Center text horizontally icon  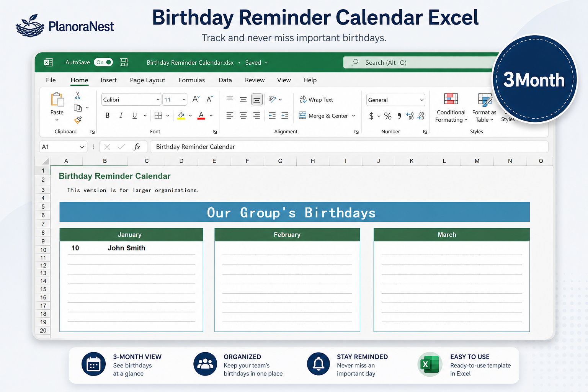click(243, 115)
